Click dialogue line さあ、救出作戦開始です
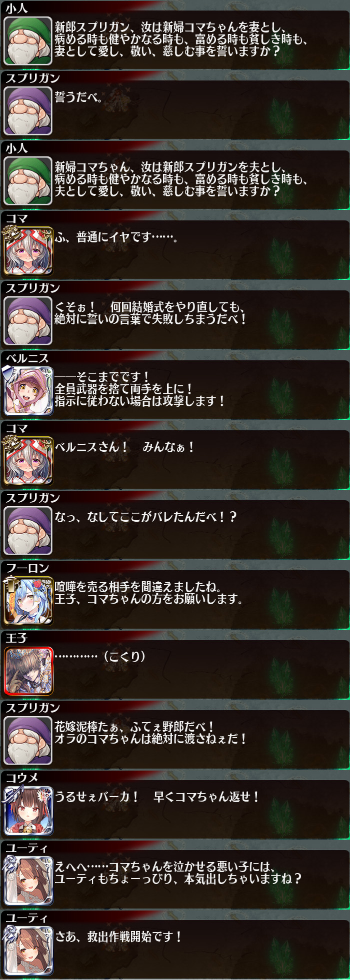 pyautogui.click(x=118, y=937)
